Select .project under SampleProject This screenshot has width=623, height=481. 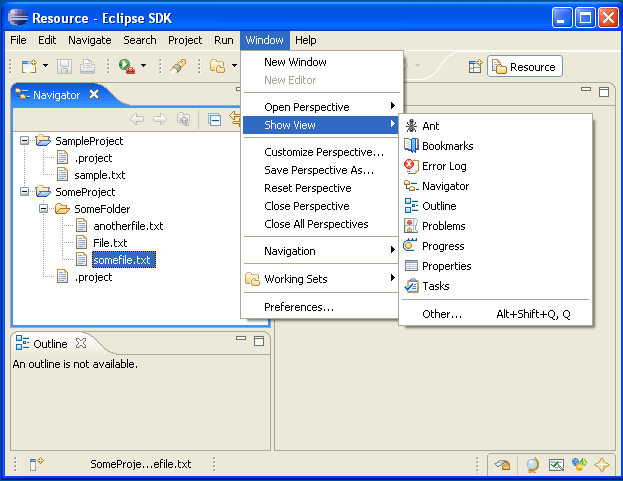(x=93, y=158)
